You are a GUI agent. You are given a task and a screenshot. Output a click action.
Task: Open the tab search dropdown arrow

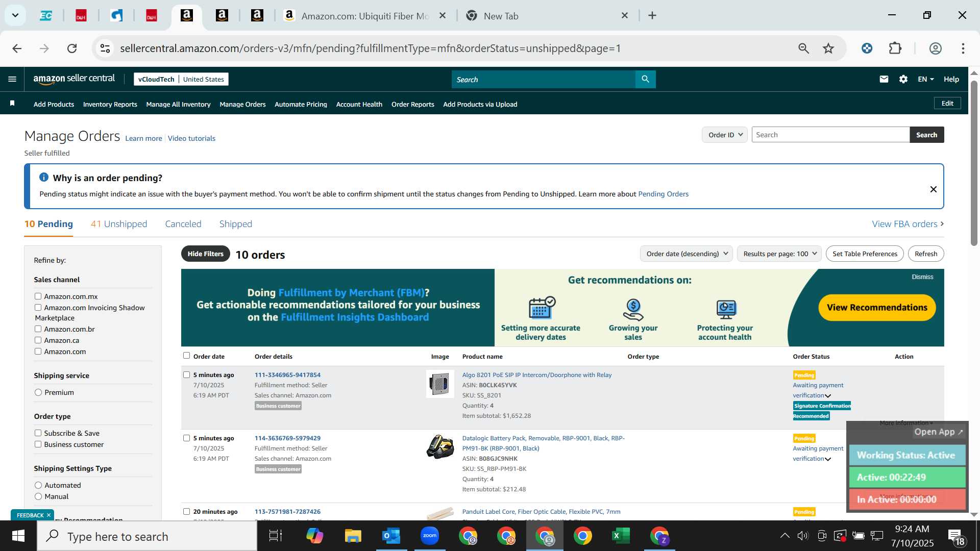tap(15, 15)
